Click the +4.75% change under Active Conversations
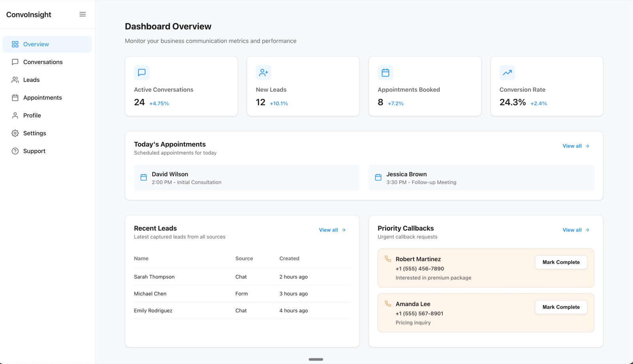Image resolution: width=633 pixels, height=364 pixels. pos(159,104)
